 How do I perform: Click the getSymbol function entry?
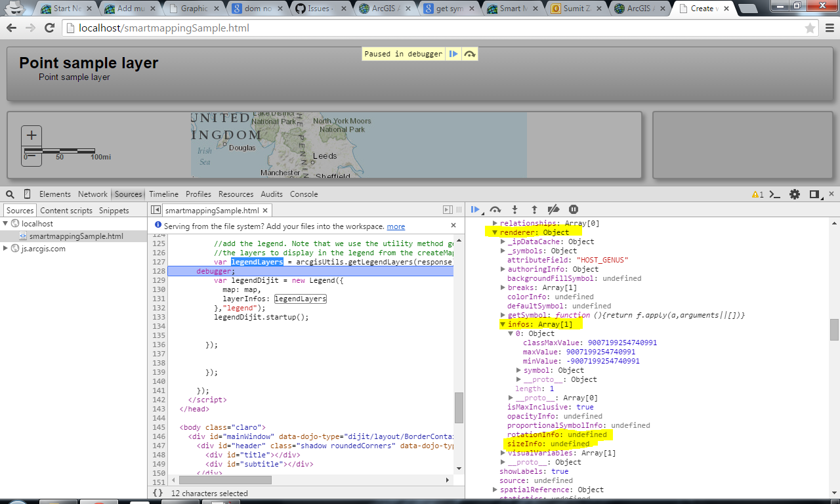click(x=626, y=315)
